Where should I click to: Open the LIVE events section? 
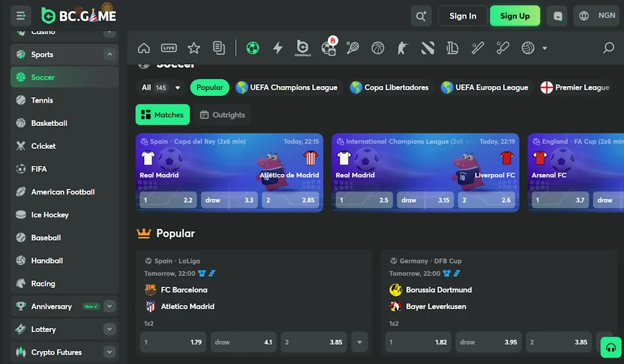(x=168, y=47)
